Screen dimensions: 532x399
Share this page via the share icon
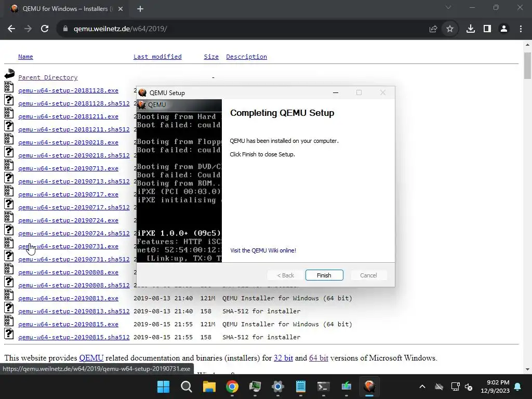tap(433, 29)
